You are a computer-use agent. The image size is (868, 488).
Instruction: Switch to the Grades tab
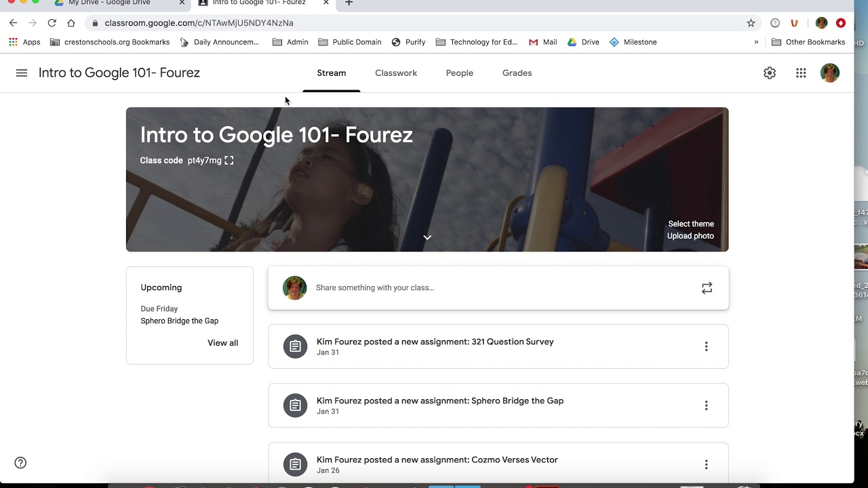517,73
